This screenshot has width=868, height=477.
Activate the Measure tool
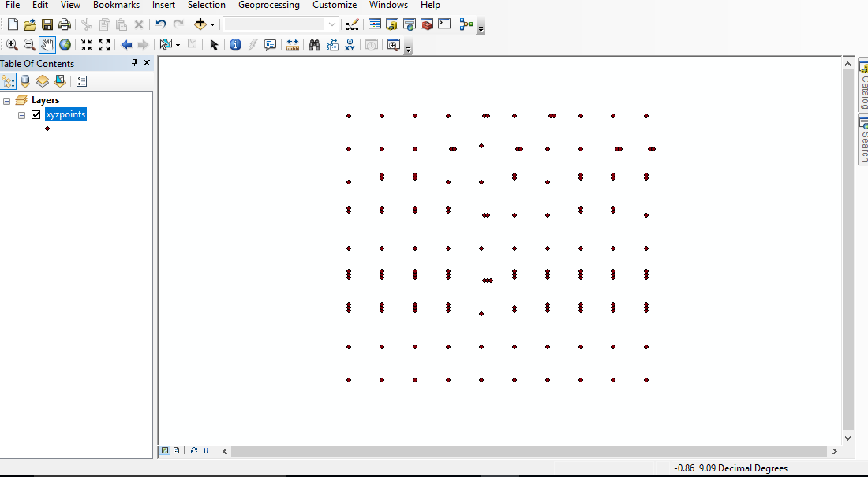pos(293,45)
